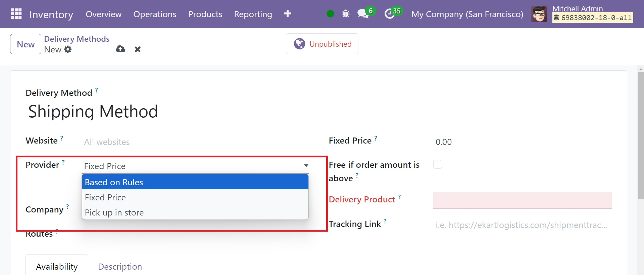Toggle the Unpublished website button
644x275 pixels.
pos(322,44)
